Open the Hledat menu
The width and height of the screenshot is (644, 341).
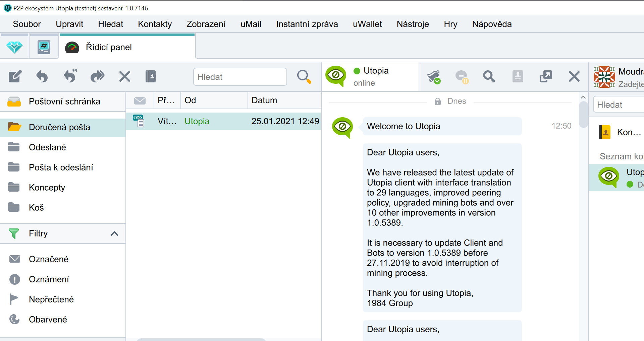tap(111, 24)
